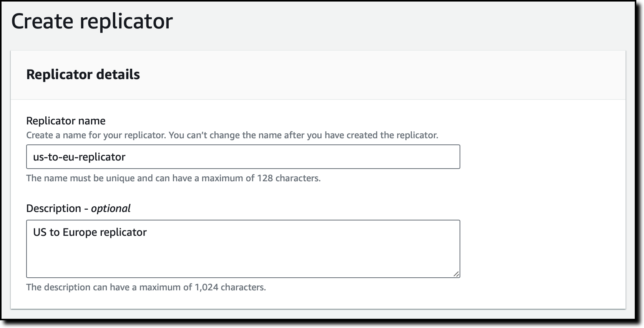The width and height of the screenshot is (644, 328).
Task: Click the description maximum characters hint text
Action: (146, 287)
